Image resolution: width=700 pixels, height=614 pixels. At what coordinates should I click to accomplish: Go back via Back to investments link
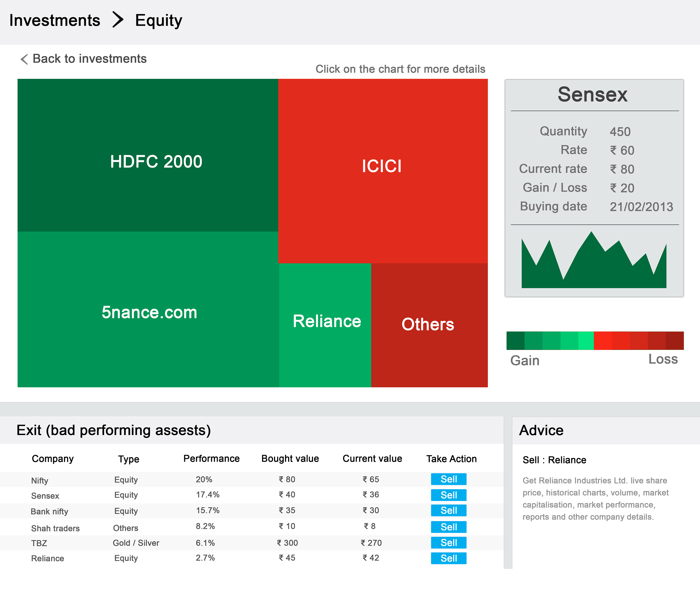click(x=89, y=58)
